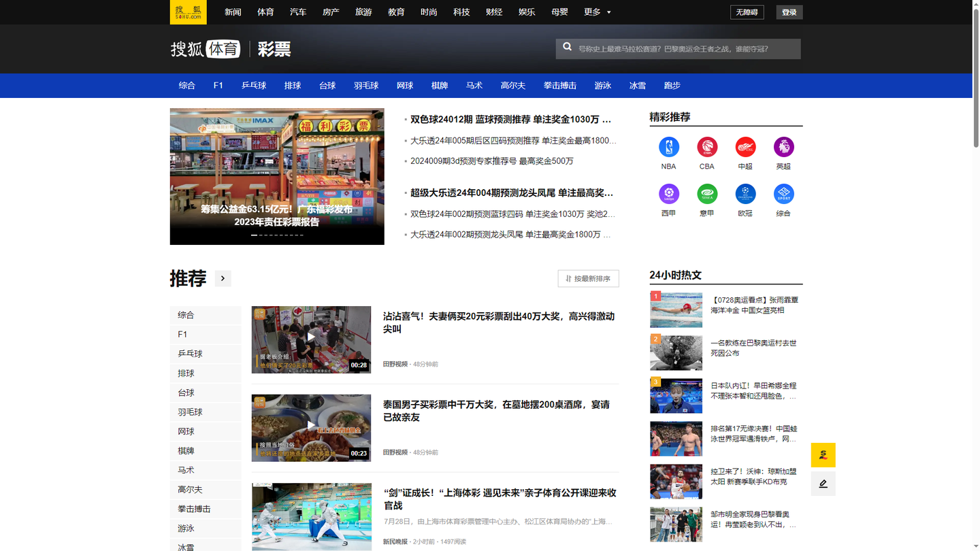
Task: Open the CBA league icon
Action: coord(707,147)
